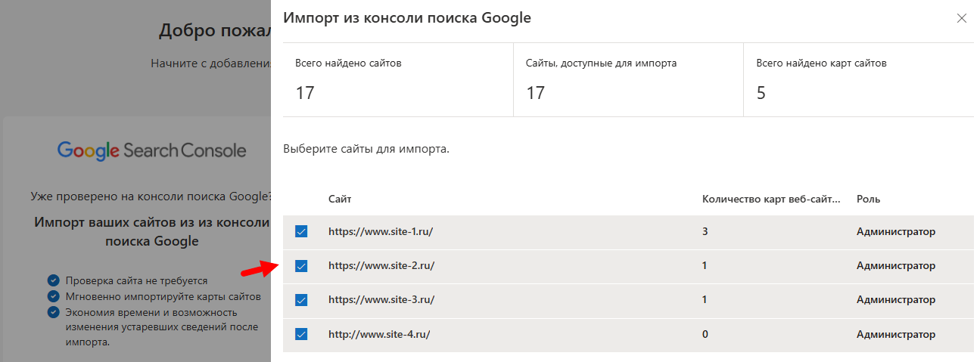This screenshot has width=980, height=362.
Task: Click the 'Всего найдено карт сайтов' card
Action: (x=858, y=79)
